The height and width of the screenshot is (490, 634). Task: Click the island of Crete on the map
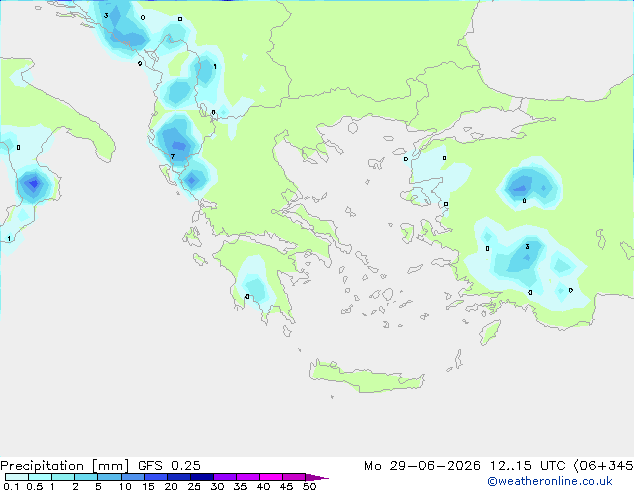[x=366, y=377]
